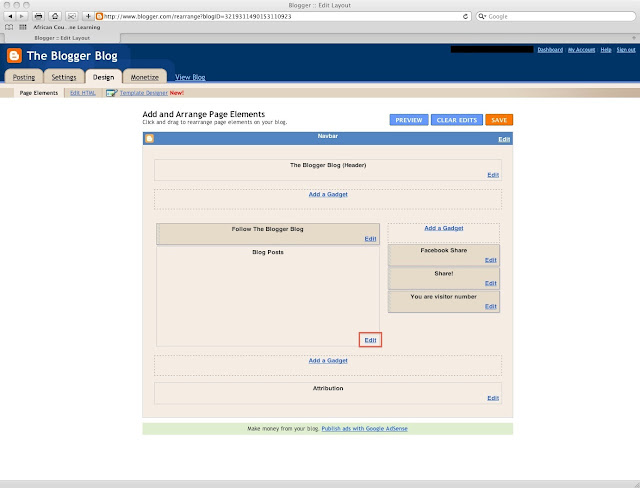This screenshot has width=640, height=488.
Task: Click the Add and Arrange Page Elements heading
Action: coord(204,114)
